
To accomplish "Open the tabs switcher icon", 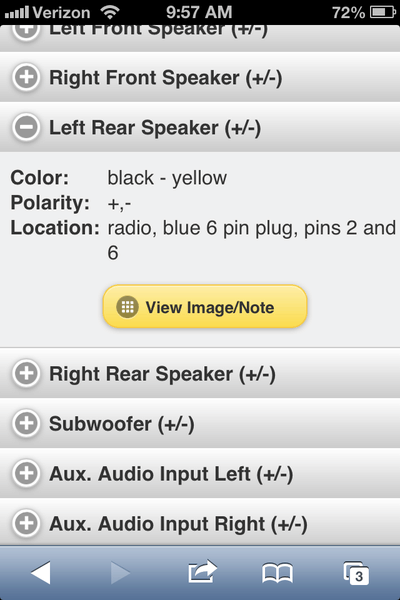I will [x=356, y=573].
